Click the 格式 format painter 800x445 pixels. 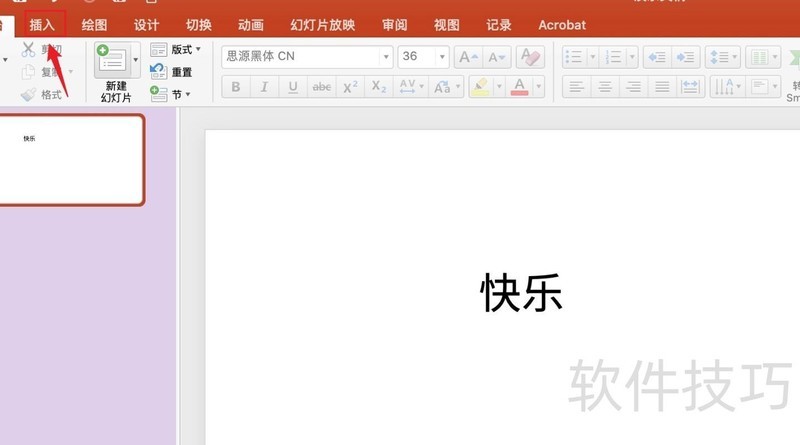(42, 94)
